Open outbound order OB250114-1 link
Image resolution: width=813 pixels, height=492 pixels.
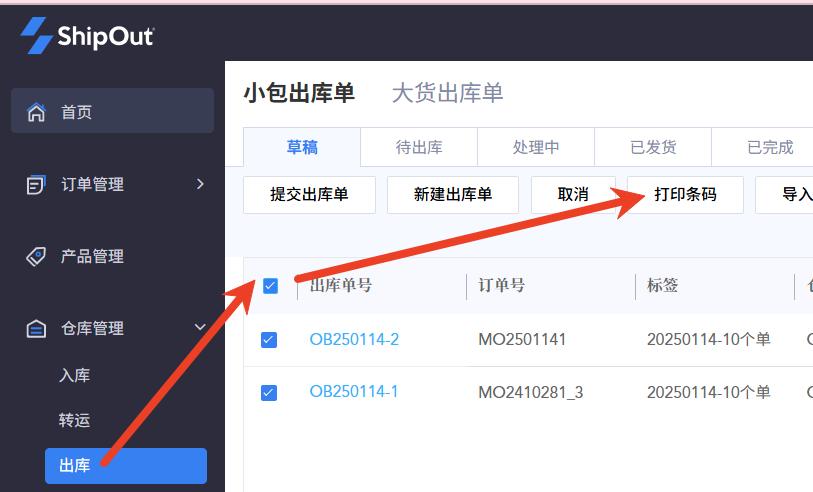click(x=354, y=391)
